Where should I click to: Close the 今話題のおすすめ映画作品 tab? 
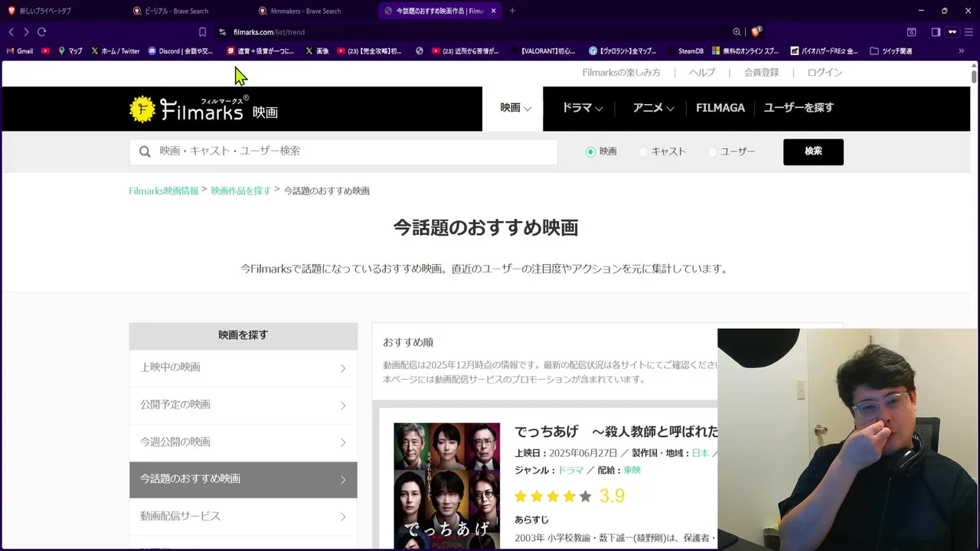[493, 11]
